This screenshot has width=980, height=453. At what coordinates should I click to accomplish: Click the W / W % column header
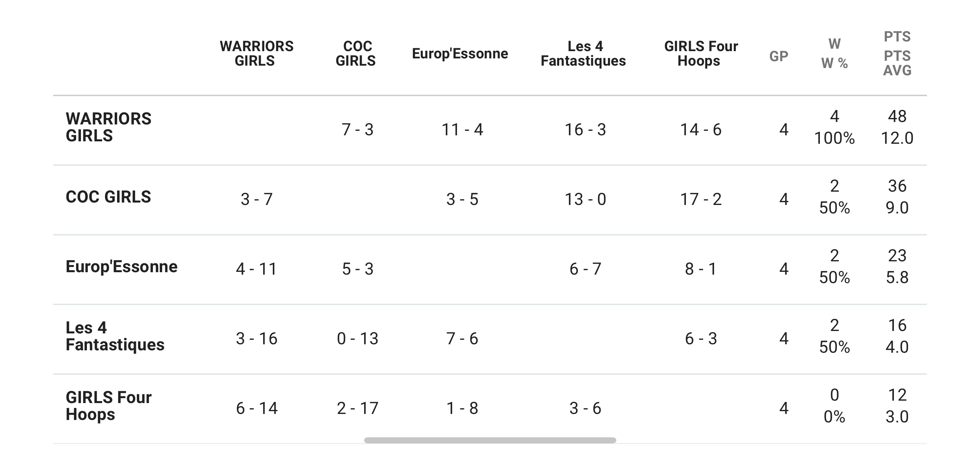coord(834,54)
